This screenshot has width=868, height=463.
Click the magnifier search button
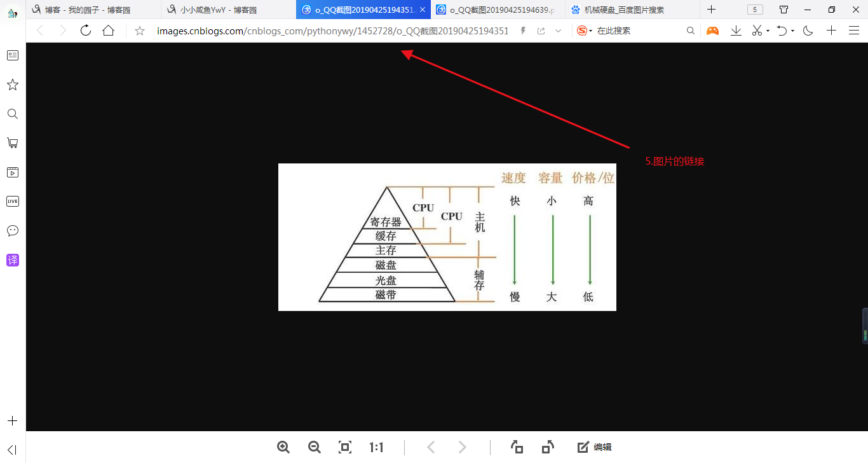(x=691, y=31)
